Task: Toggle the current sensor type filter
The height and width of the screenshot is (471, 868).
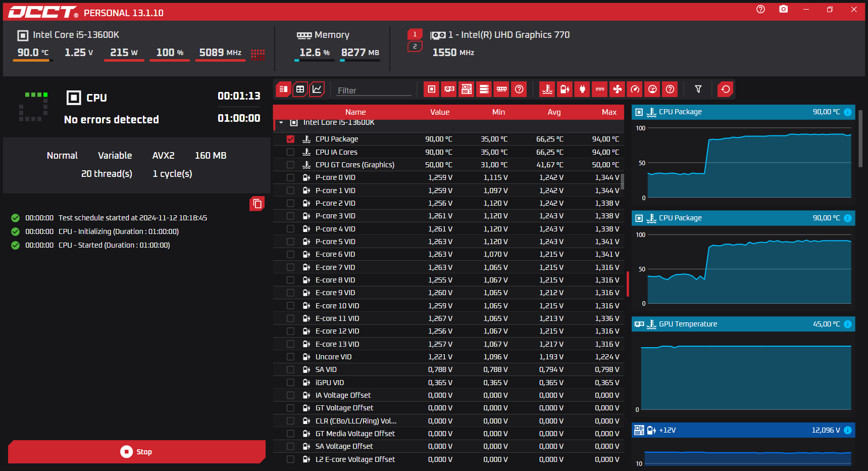Action: coord(600,89)
